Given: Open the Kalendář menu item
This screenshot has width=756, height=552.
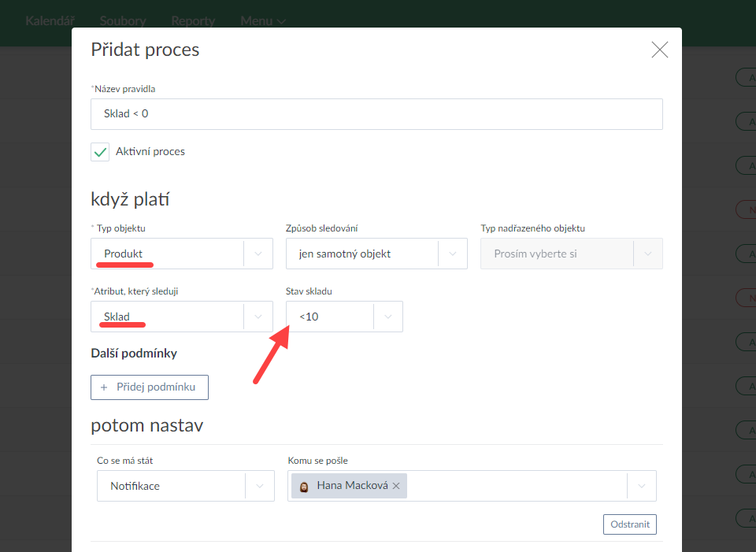Looking at the screenshot, I should pos(50,21).
